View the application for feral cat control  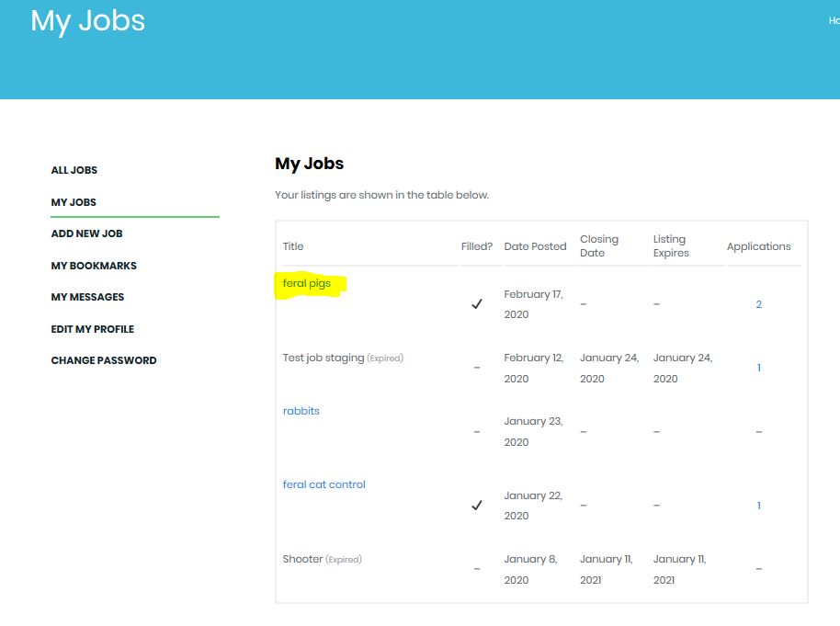758,506
